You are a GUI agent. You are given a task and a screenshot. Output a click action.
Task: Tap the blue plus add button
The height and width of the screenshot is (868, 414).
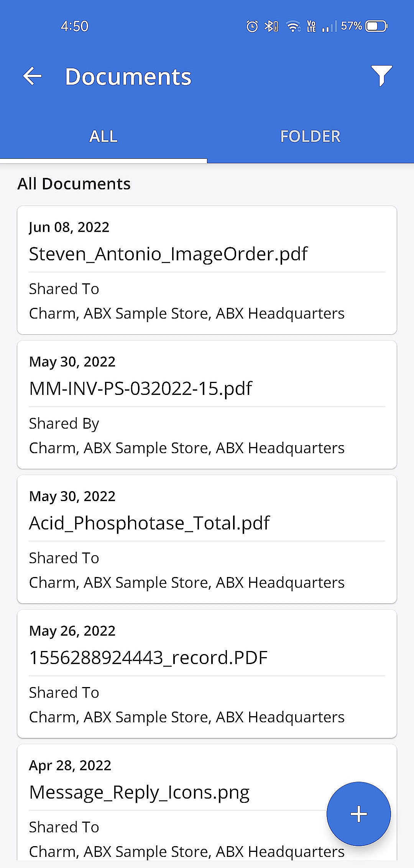coord(358,814)
